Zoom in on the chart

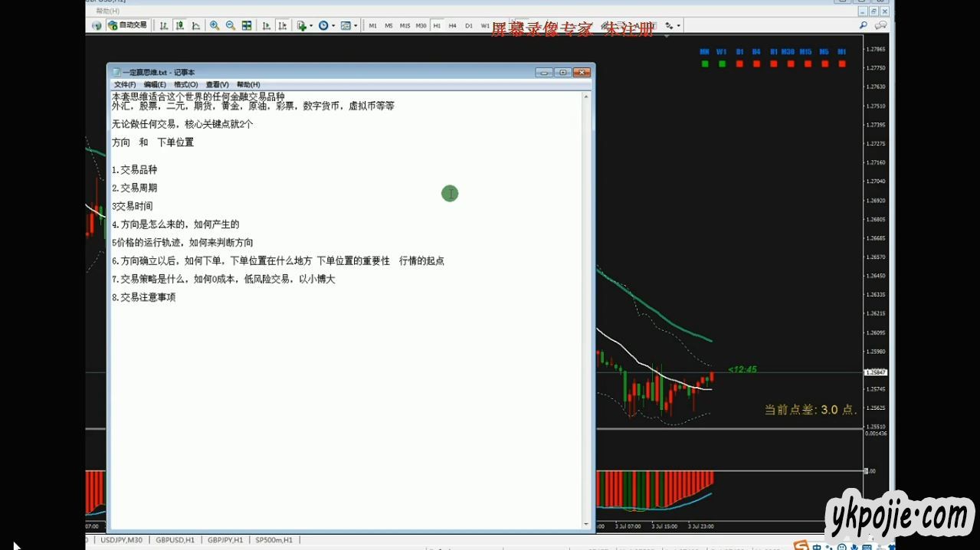215,25
